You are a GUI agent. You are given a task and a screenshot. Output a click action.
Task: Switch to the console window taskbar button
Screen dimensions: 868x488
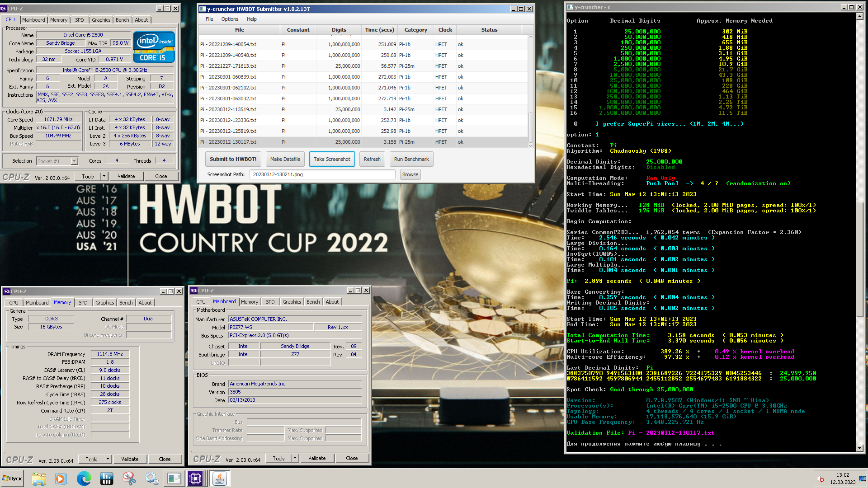pos(174,479)
